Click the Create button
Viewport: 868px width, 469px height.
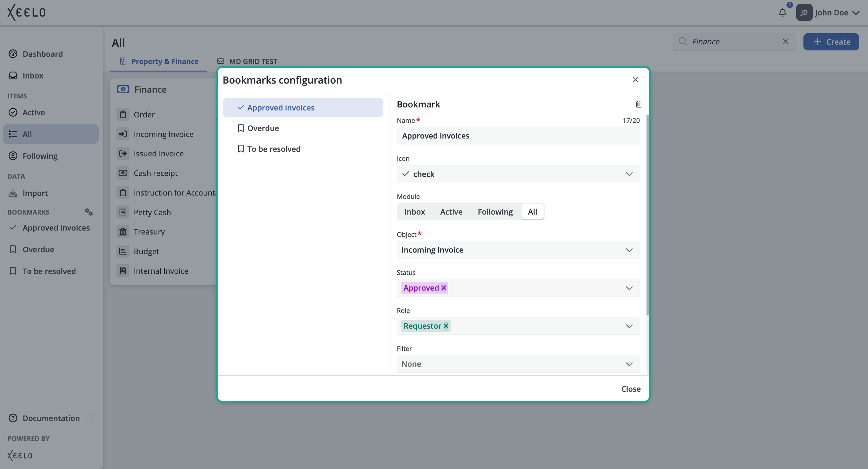pyautogui.click(x=831, y=42)
